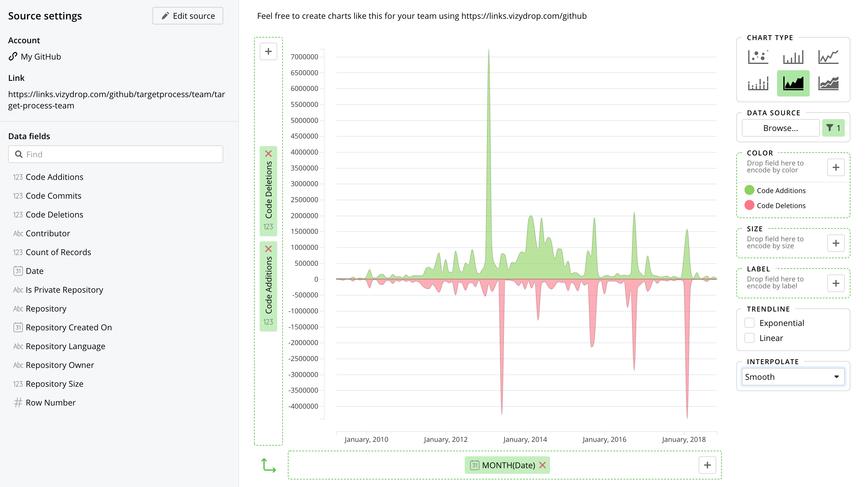This screenshot has width=868, height=487.
Task: Add a field to Label encoding
Action: (x=836, y=283)
